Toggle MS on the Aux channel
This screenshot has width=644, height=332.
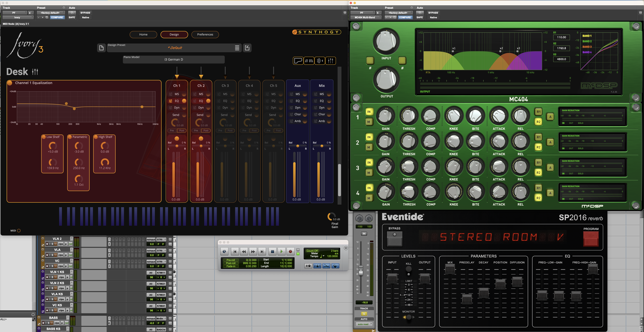click(305, 94)
